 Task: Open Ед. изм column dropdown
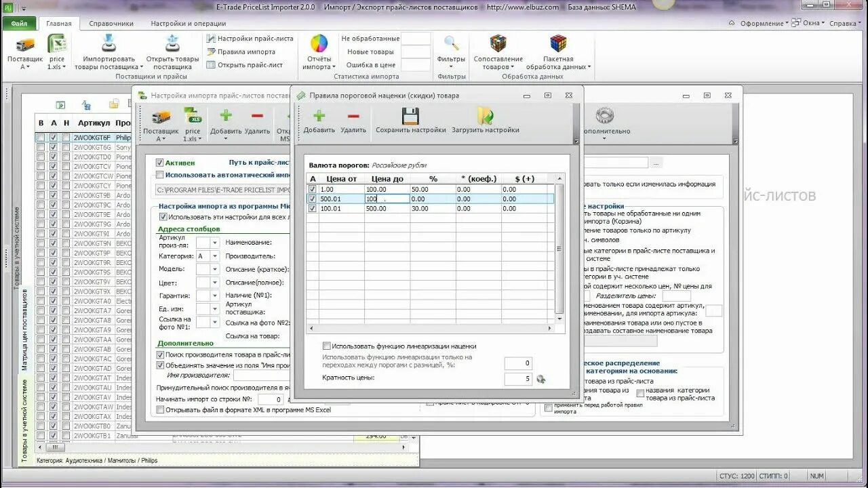215,309
